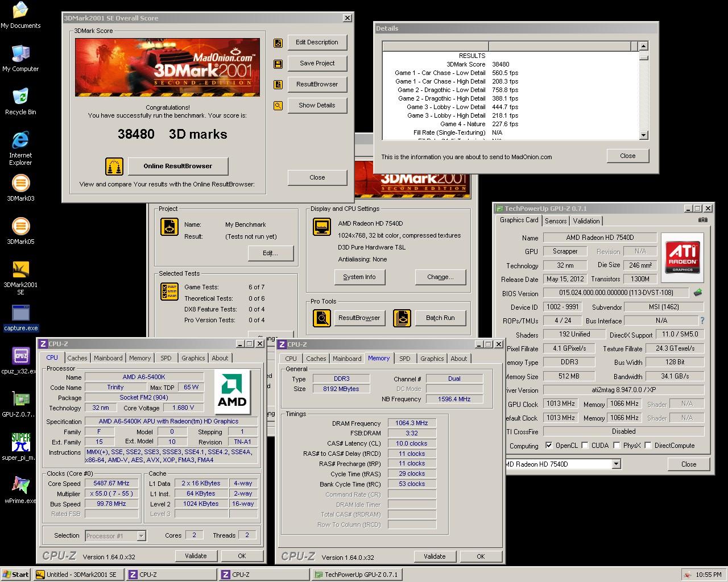This screenshot has width=728, height=582.
Task: Click Details list scroll up arrow
Action: 644,46
